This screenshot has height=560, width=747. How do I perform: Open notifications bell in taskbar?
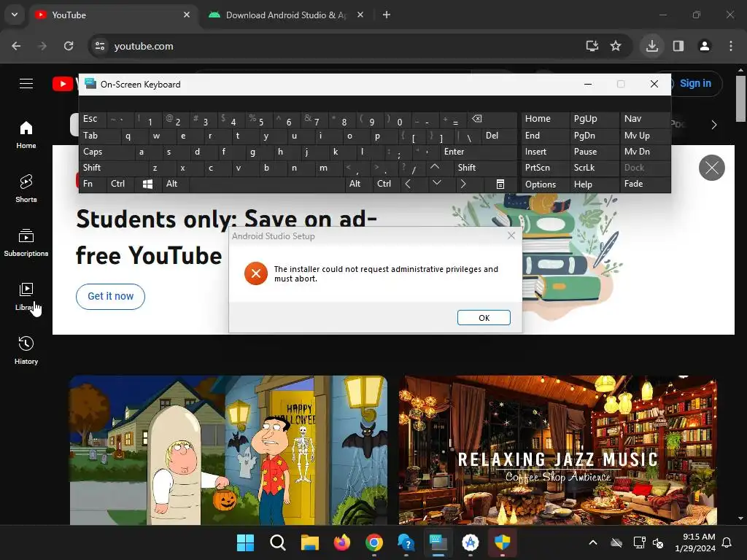point(727,542)
